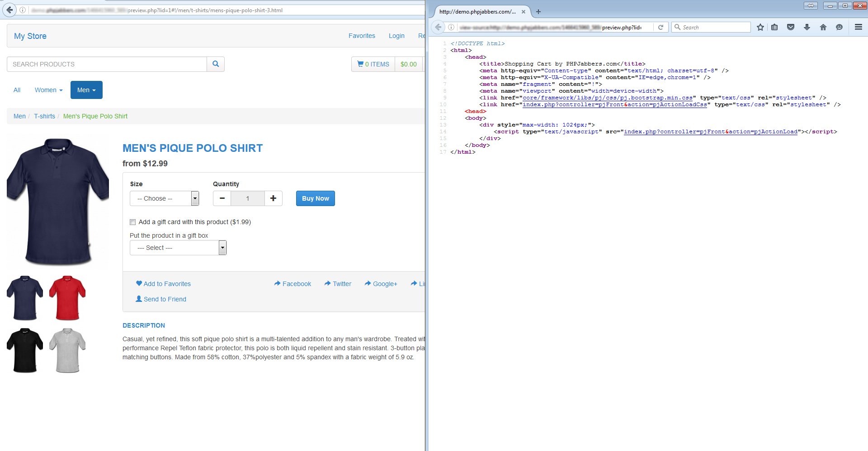Click Add to Favorites heart link
The height and width of the screenshot is (451, 868).
[163, 284]
